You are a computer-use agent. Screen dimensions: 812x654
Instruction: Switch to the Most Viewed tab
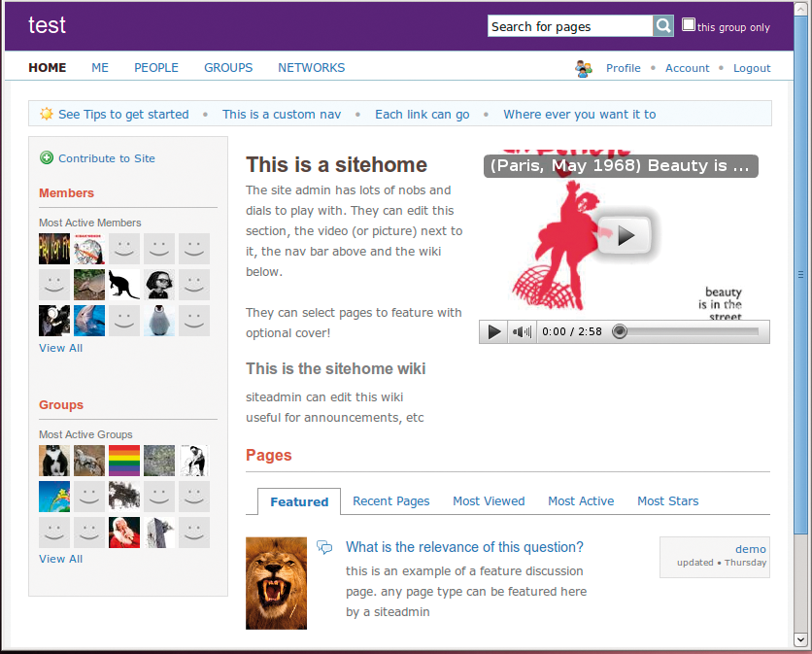(x=489, y=501)
